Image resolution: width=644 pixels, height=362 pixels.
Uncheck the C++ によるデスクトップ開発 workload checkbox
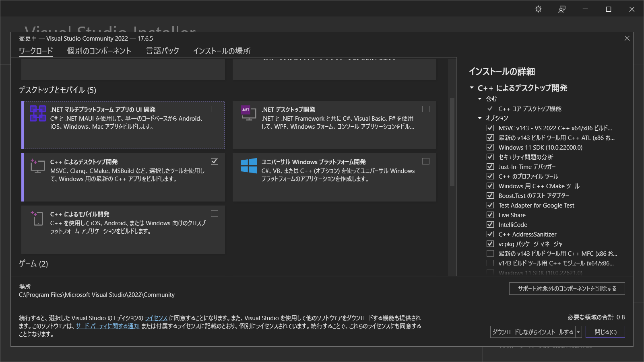click(x=215, y=161)
